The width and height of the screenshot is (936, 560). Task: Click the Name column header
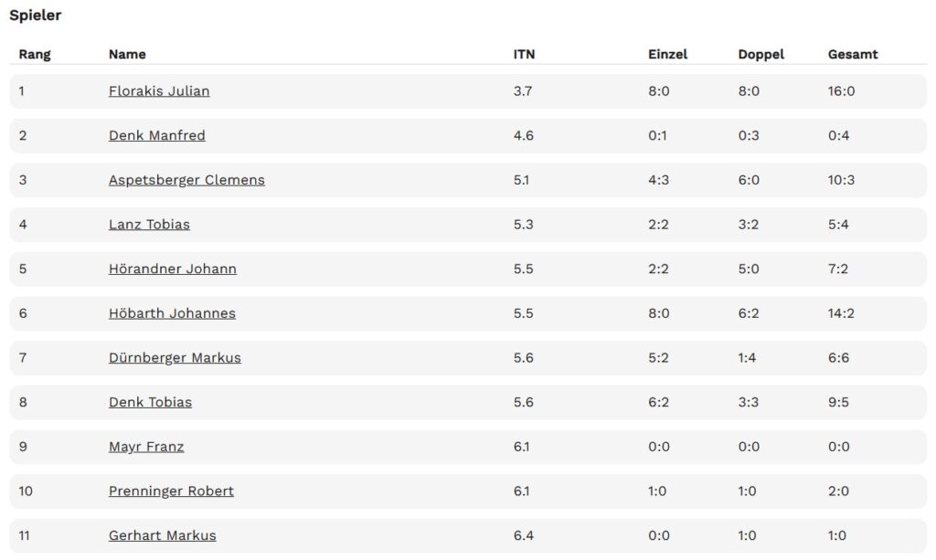(127, 54)
